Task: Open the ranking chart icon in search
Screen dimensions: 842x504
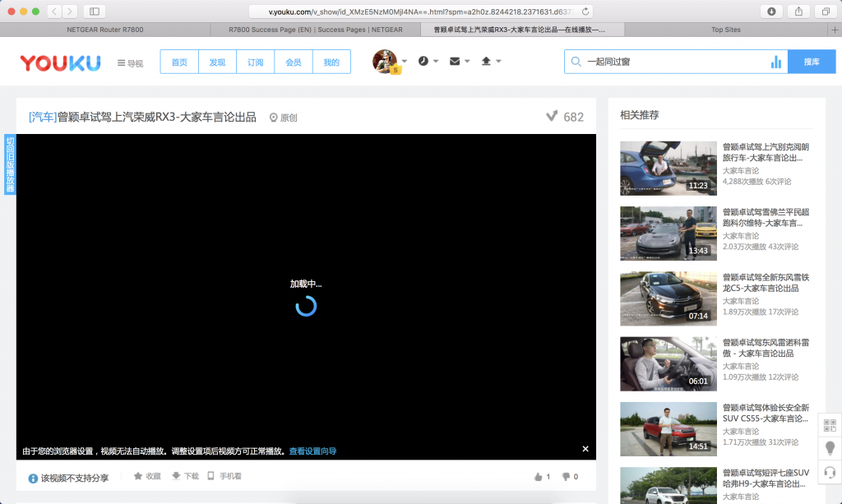Action: 775,62
